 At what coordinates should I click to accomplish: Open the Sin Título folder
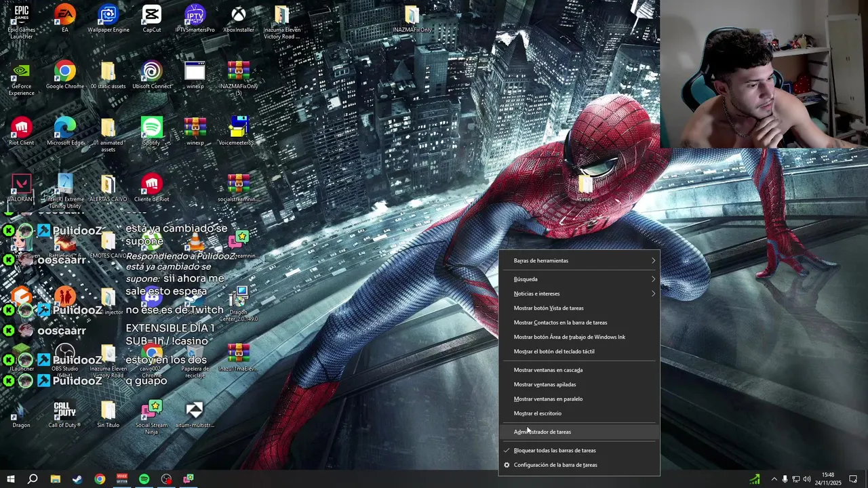pos(108,415)
